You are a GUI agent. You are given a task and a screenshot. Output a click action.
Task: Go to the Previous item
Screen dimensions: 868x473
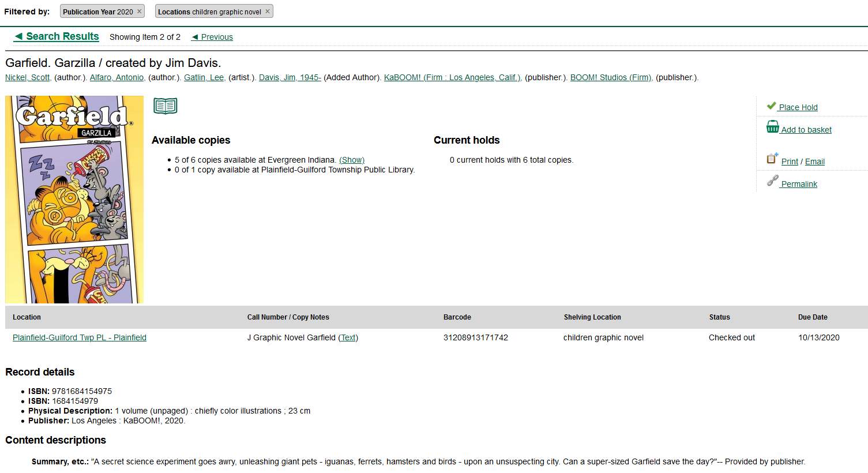coord(212,37)
